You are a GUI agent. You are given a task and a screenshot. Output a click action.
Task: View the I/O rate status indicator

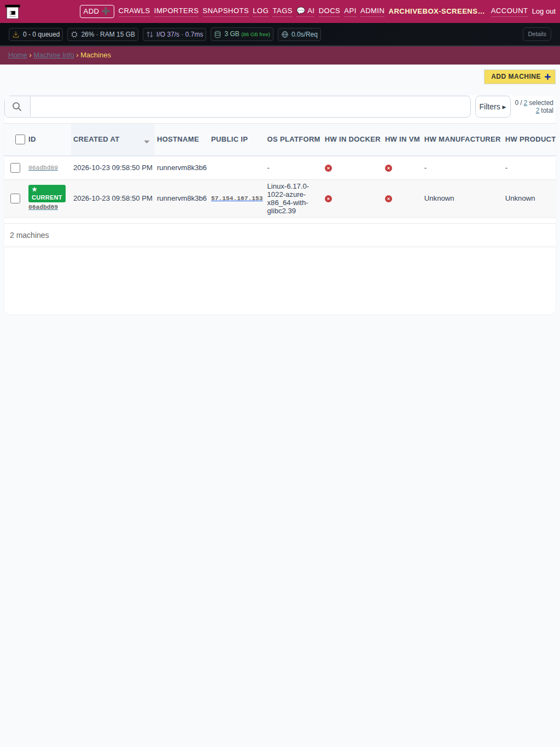[174, 34]
